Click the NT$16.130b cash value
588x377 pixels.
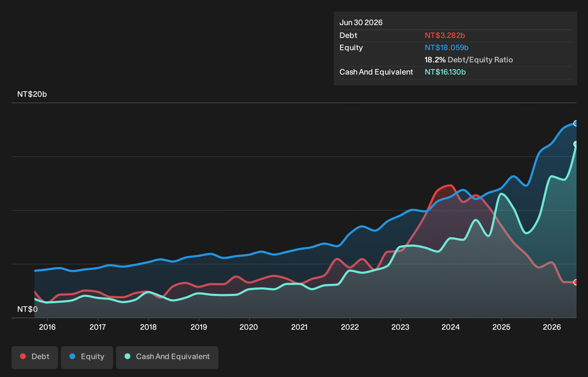pyautogui.click(x=445, y=72)
